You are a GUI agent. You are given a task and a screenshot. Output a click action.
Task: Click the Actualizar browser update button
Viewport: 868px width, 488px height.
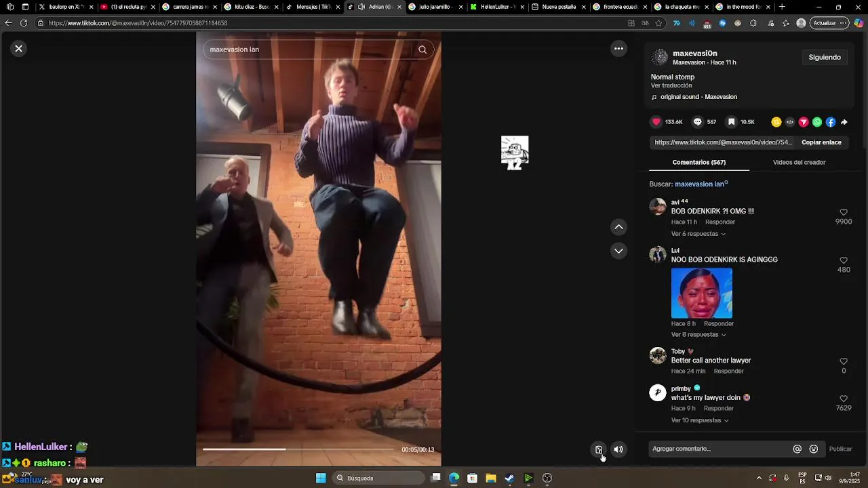(829, 23)
